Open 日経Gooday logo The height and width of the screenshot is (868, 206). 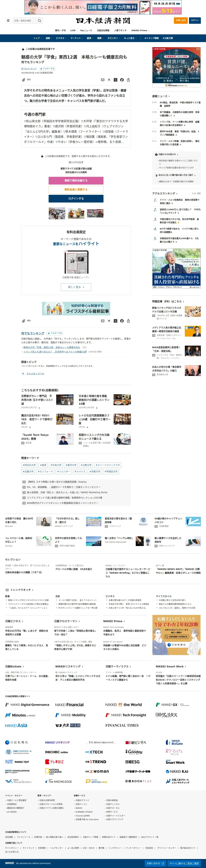(134, 752)
